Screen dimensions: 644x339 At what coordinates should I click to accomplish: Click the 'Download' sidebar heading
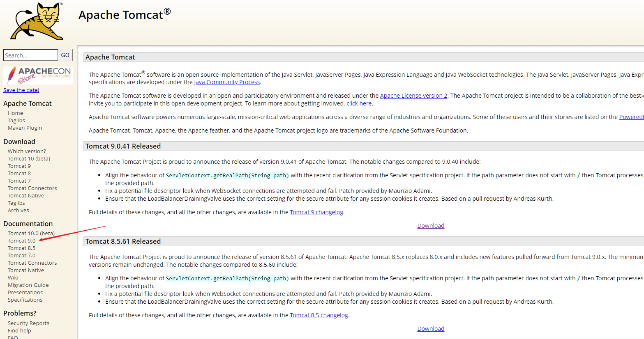click(x=19, y=142)
